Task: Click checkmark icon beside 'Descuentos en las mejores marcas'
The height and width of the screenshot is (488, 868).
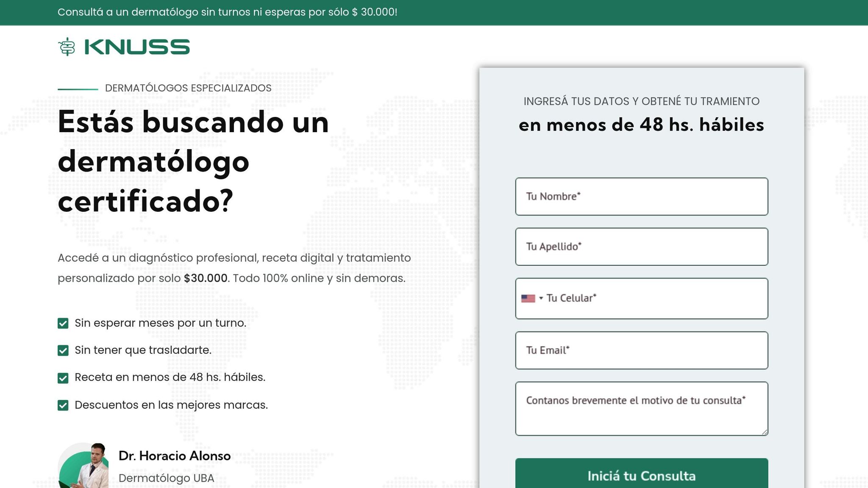Action: coord(63,405)
